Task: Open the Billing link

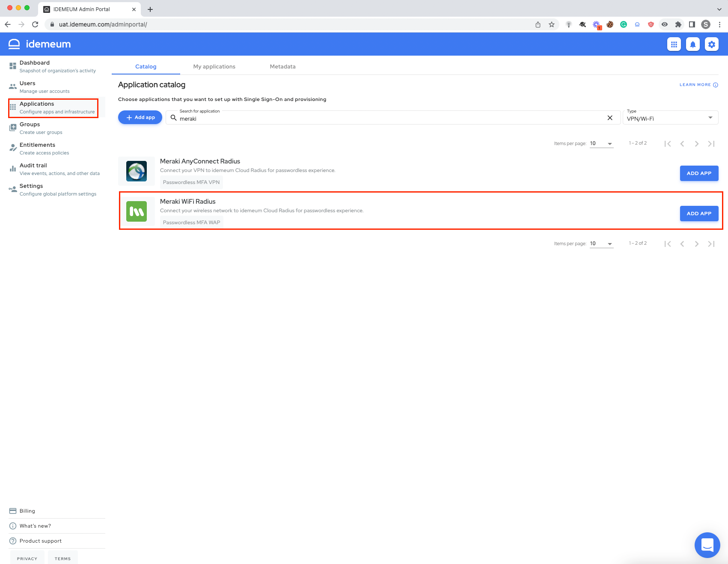Action: click(56, 511)
